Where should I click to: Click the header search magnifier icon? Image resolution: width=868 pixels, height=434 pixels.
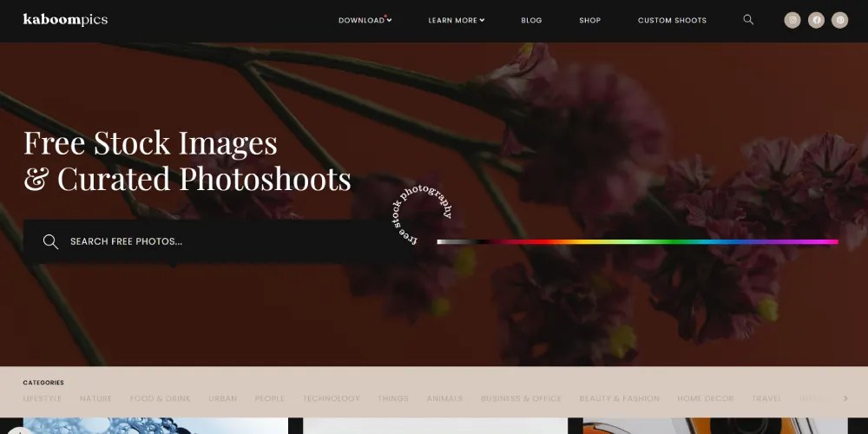tap(748, 20)
